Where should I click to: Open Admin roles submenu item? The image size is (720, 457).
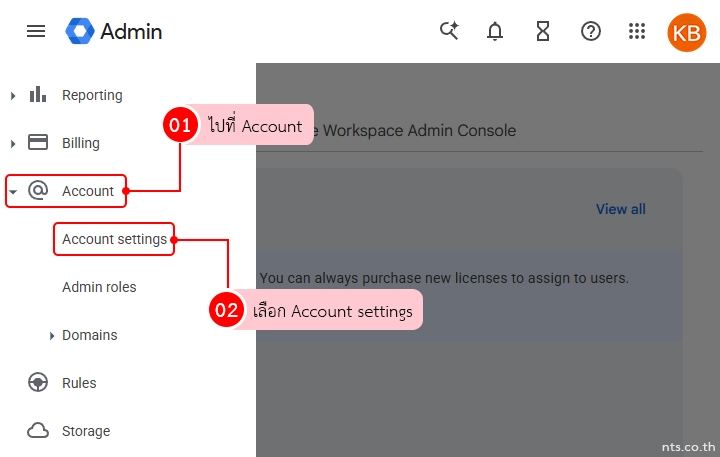click(x=99, y=287)
